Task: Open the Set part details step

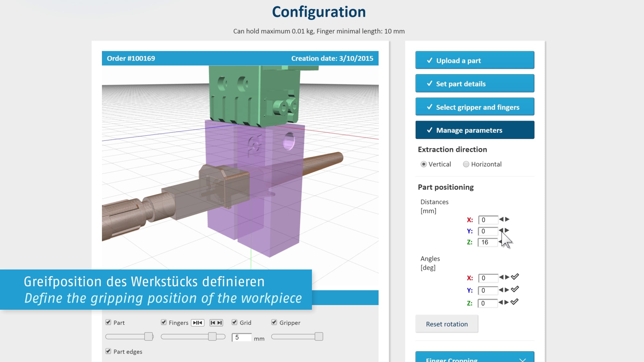Action: coord(475,84)
